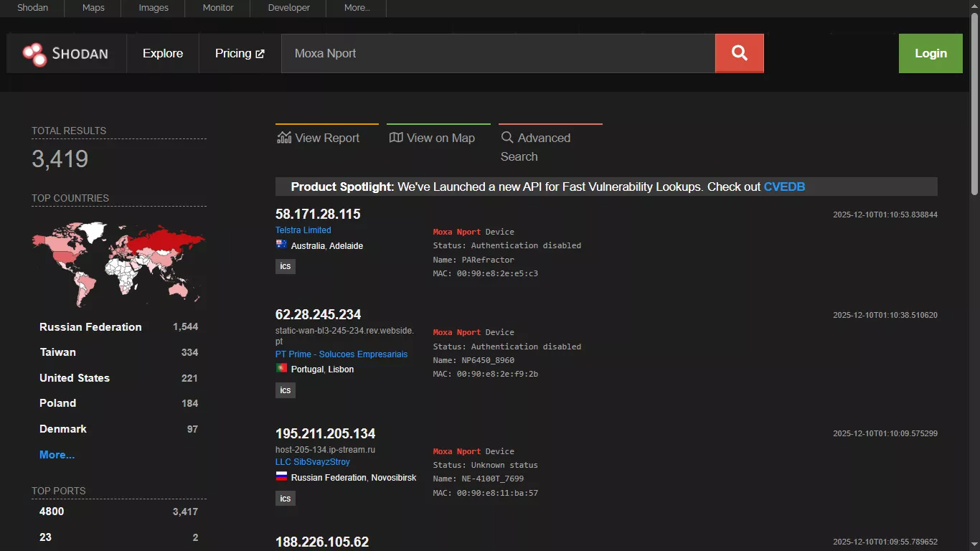Click the ics tag on the first result
980x551 pixels.
pos(285,266)
